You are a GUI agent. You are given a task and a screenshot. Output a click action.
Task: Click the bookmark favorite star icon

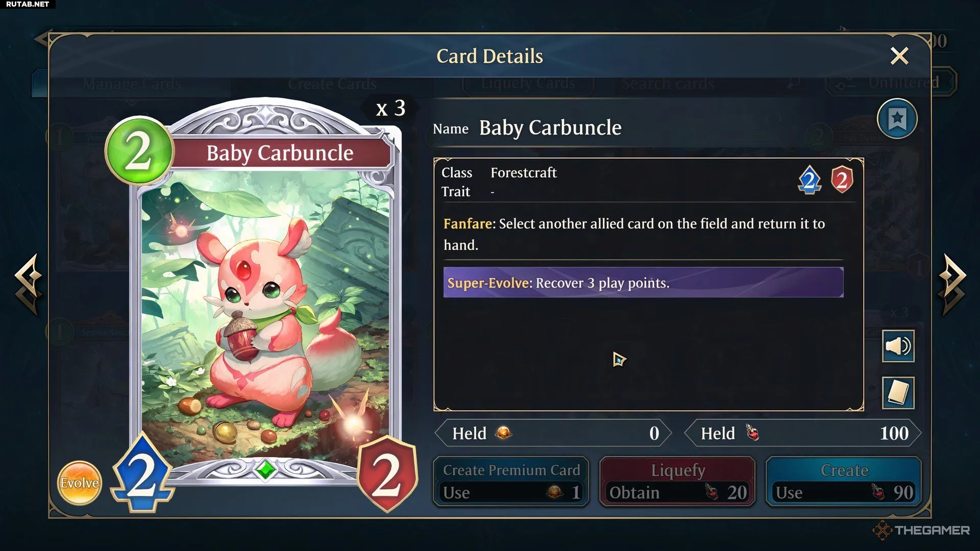897,119
